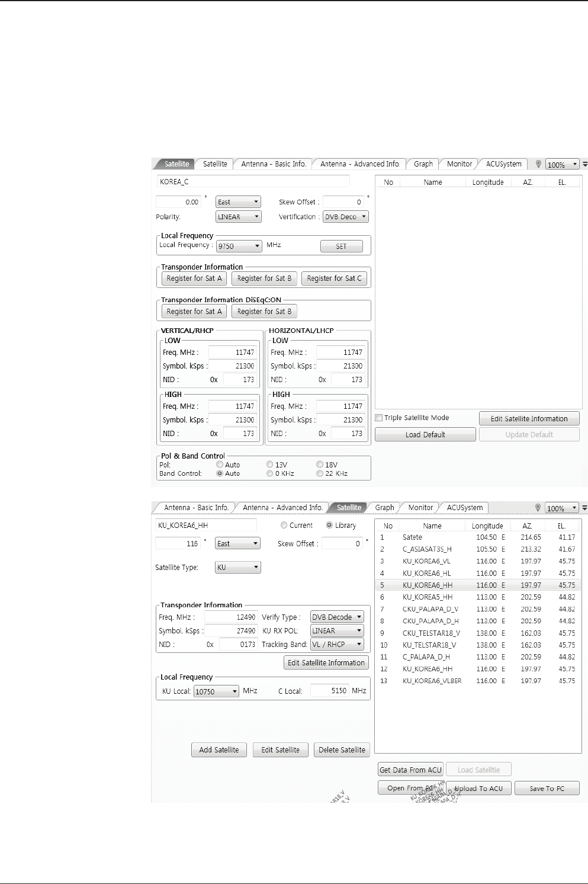Select list row 9 CKU_TELSTAR18_V

[478, 633]
